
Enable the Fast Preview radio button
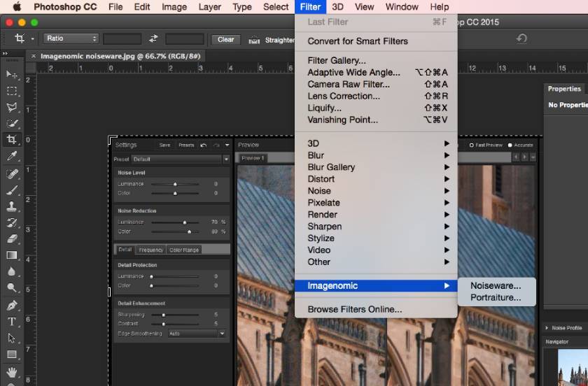pos(472,145)
